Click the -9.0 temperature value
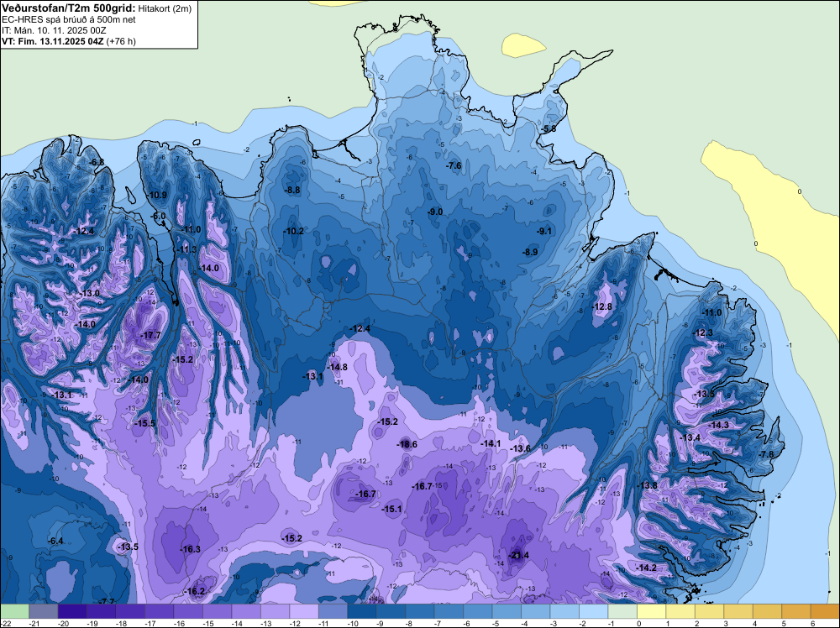The image size is (840, 628). [435, 212]
